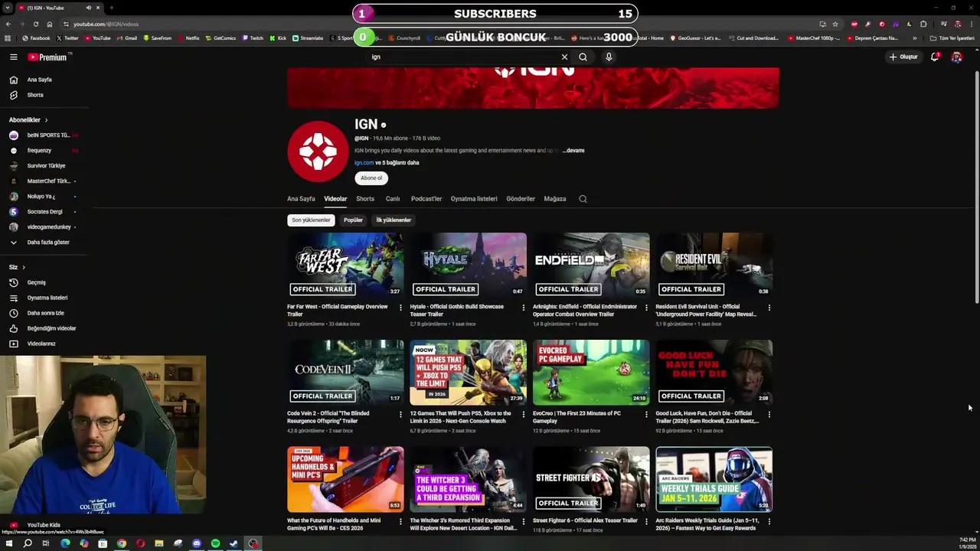Open the ign.com channel link
The height and width of the screenshot is (551, 980).
[x=364, y=163]
